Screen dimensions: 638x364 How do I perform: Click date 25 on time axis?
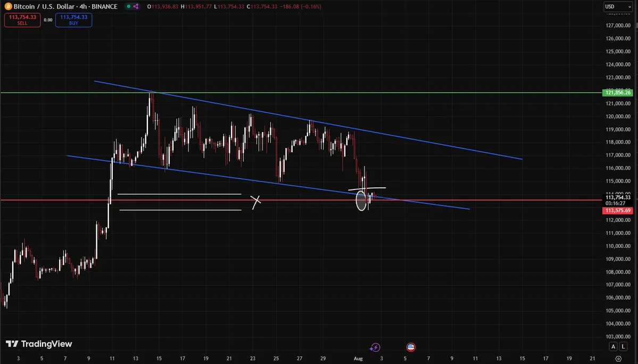[x=276, y=359]
